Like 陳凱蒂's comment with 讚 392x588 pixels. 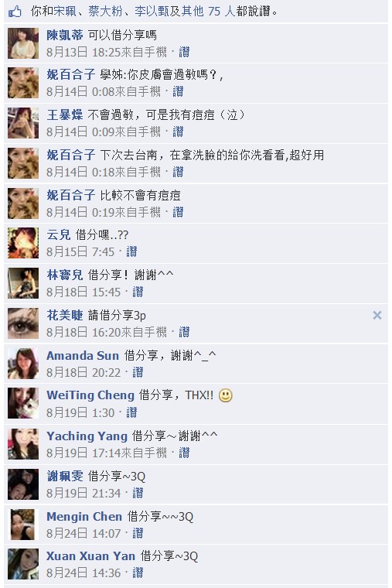tap(184, 52)
